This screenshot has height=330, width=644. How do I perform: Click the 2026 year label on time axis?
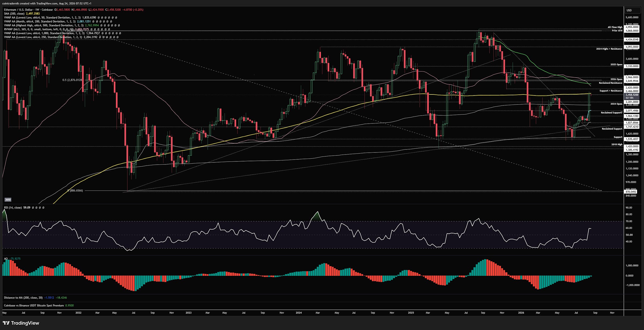point(521,313)
